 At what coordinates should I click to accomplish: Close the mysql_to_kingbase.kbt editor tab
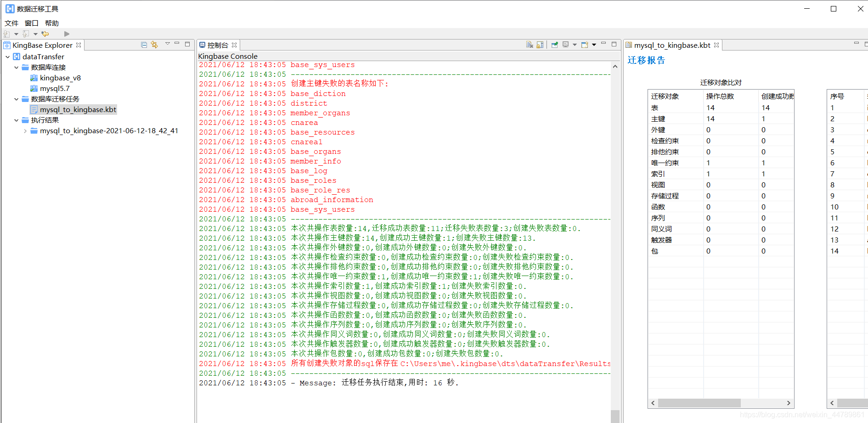coord(716,45)
